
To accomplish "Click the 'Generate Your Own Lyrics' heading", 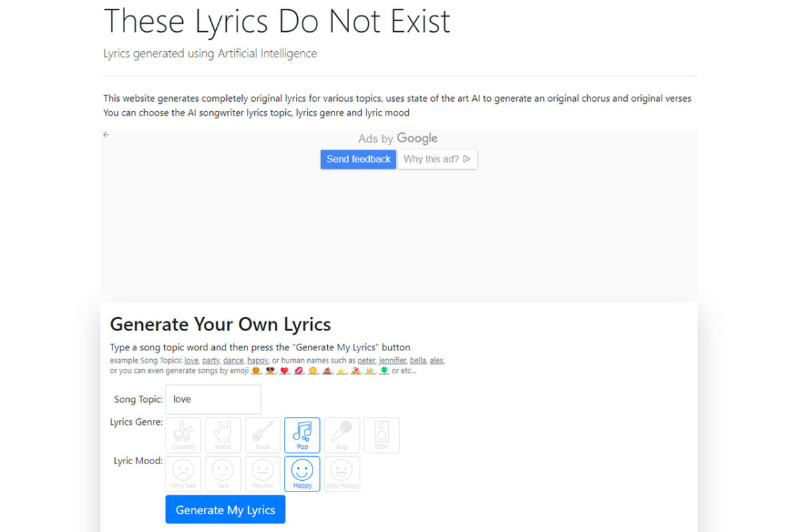I will [220, 325].
